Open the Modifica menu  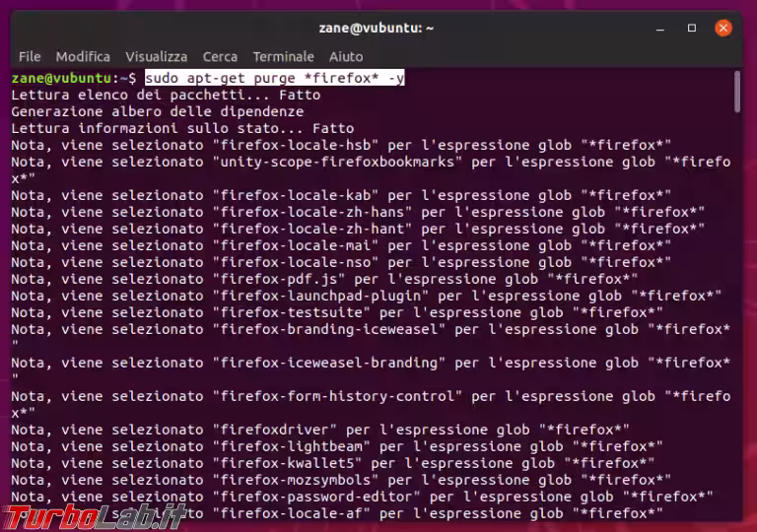[x=83, y=57]
